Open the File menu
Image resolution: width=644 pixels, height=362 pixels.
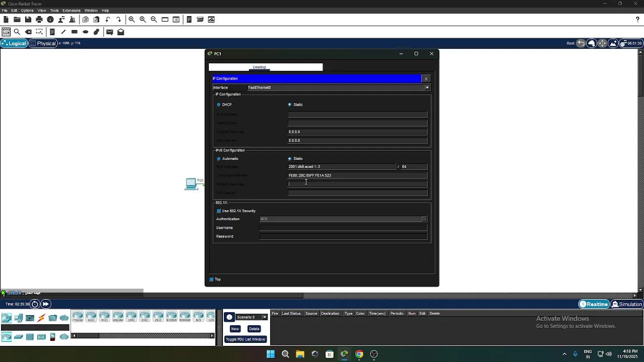click(5, 10)
